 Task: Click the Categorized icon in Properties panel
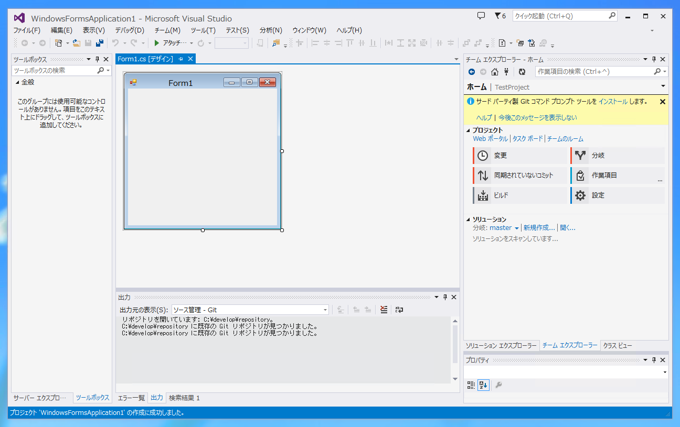click(x=471, y=385)
